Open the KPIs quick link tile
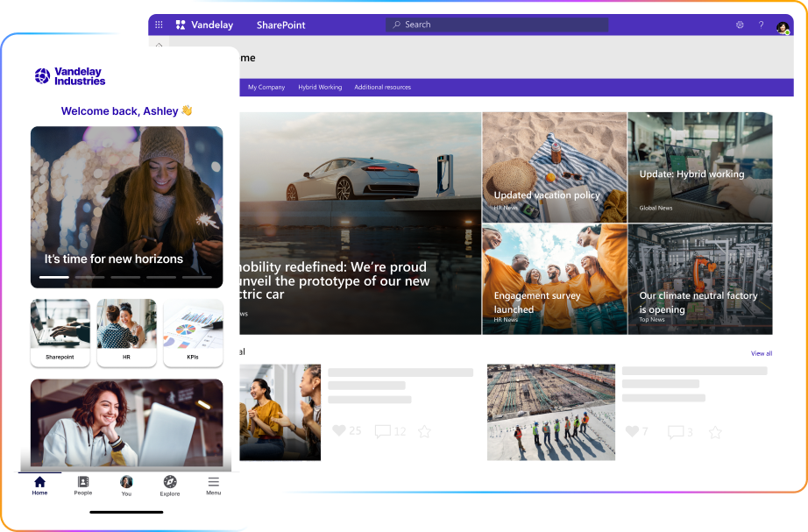The height and width of the screenshot is (532, 808). pos(193,333)
